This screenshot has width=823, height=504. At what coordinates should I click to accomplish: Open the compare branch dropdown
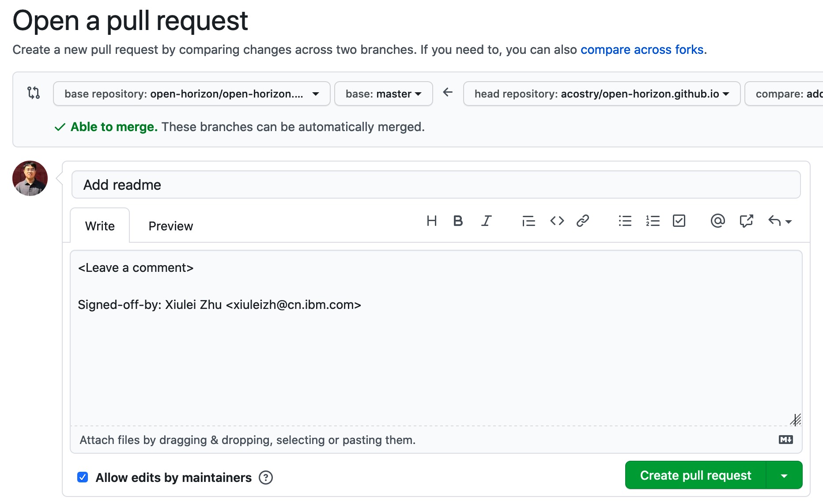coord(784,94)
